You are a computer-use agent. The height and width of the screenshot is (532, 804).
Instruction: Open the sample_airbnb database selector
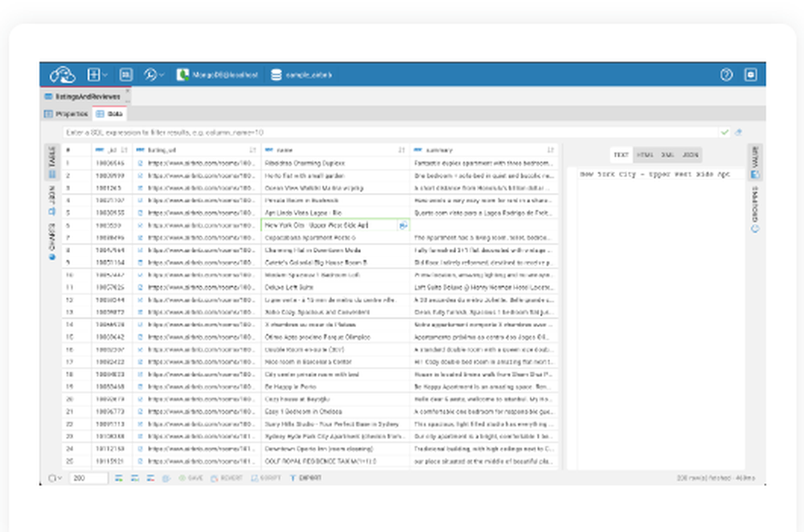point(301,75)
